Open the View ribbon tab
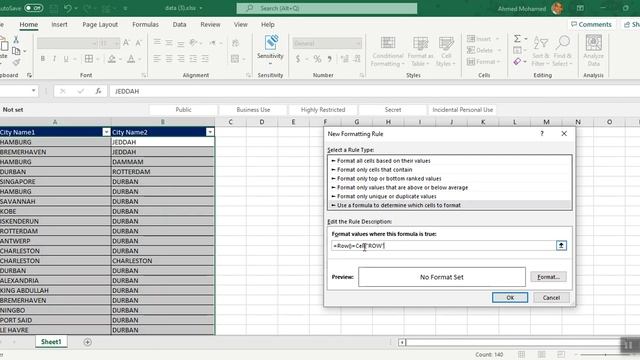The width and height of the screenshot is (640, 360). click(240, 24)
